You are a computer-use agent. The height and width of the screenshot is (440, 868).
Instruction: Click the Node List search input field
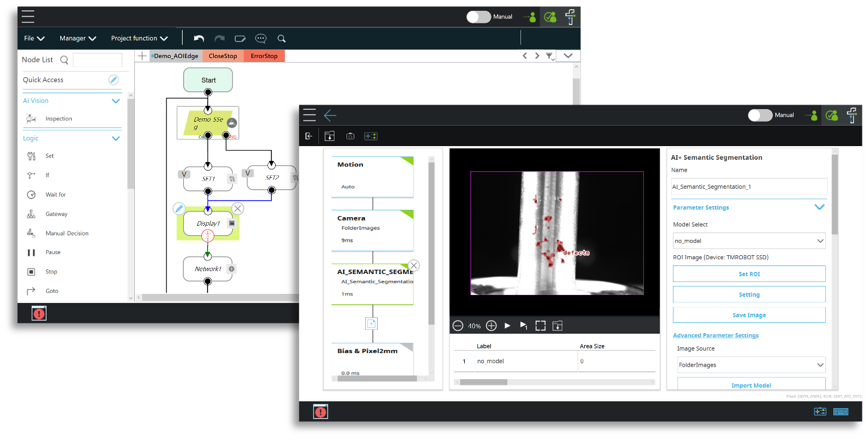coord(97,60)
